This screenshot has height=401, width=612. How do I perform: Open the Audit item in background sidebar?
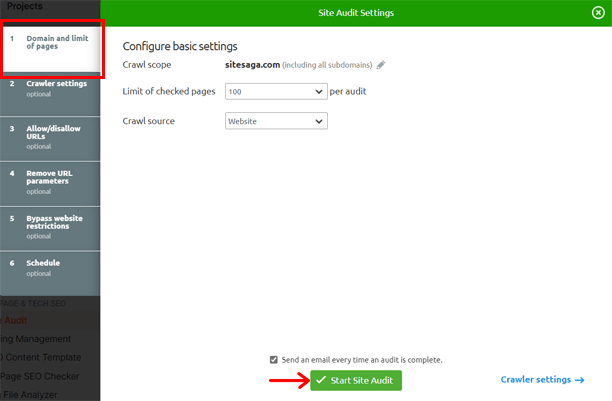(14, 320)
